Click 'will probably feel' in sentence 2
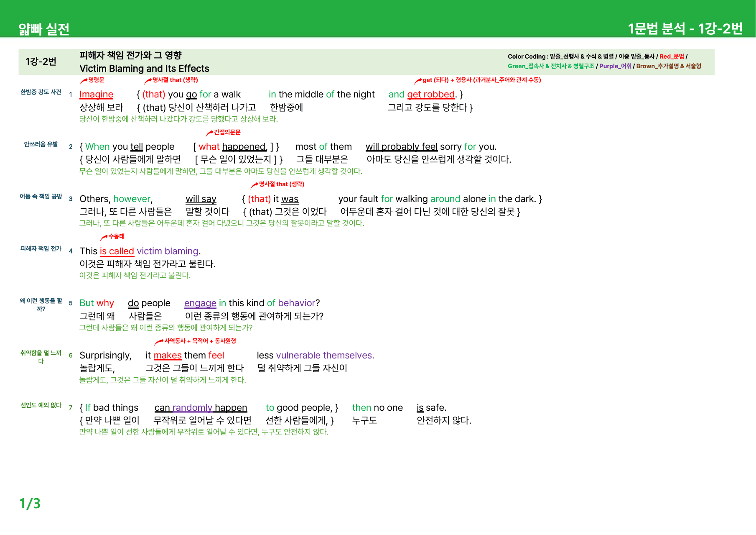The width and height of the screenshot is (756, 535). 402,147
